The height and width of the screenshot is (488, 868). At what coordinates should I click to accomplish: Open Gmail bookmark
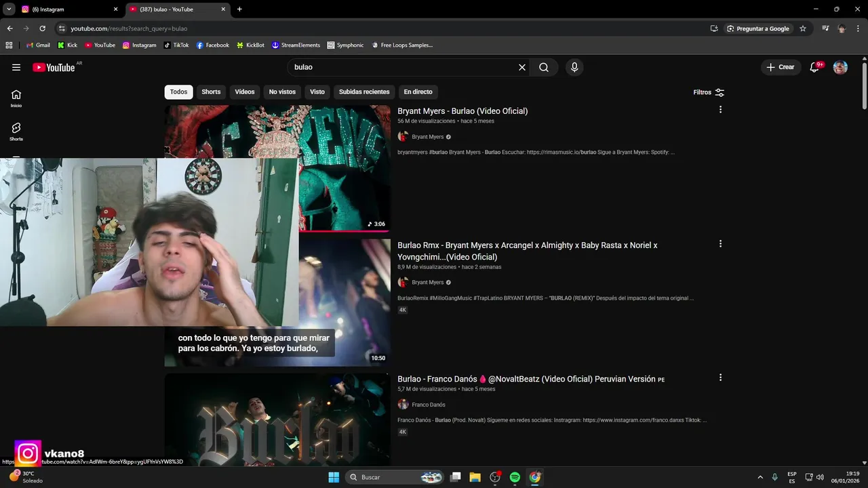(x=38, y=45)
